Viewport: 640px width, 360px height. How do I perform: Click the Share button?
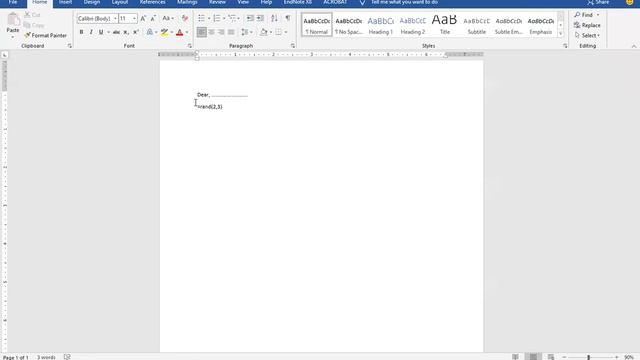[x=598, y=2]
